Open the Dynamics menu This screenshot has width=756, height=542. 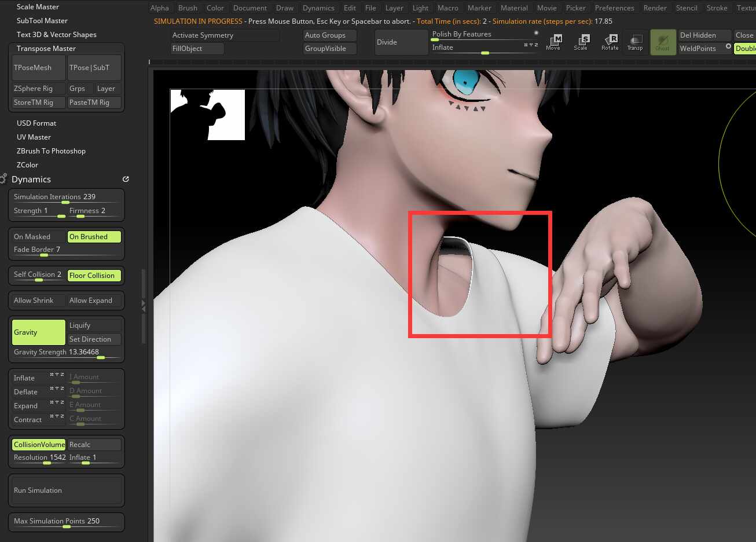click(318, 8)
